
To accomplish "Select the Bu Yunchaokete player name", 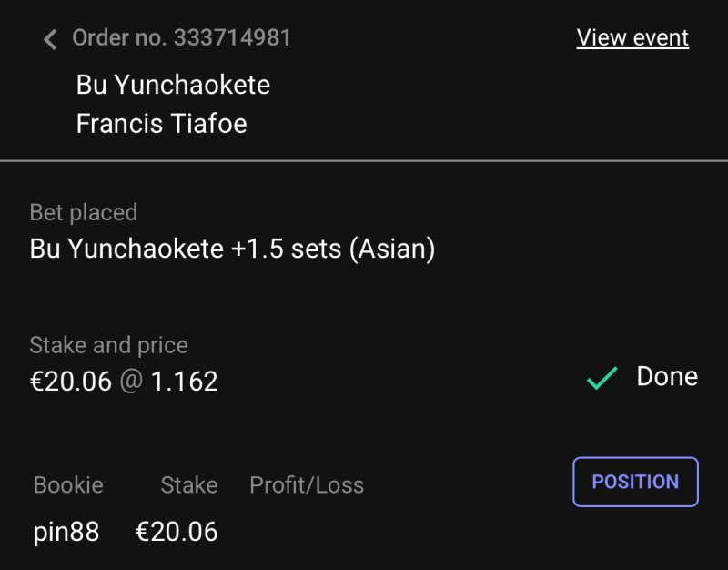I will click(173, 85).
